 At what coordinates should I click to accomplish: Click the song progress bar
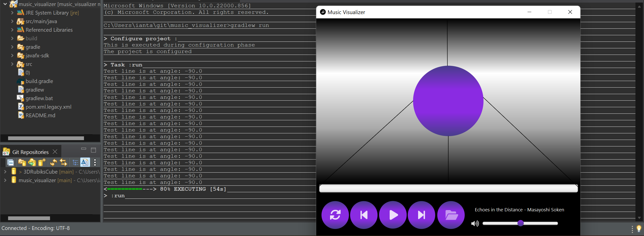(448, 188)
